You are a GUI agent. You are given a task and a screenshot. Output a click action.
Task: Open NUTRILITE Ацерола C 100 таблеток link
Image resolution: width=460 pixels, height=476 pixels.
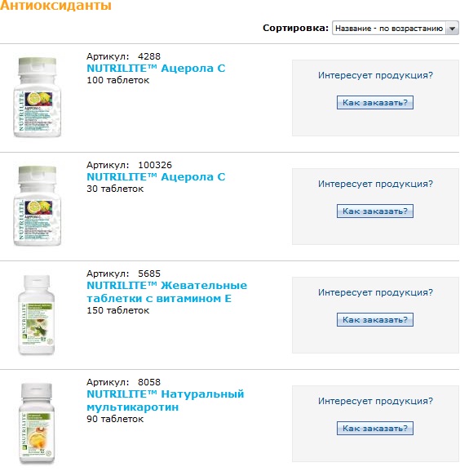156,69
